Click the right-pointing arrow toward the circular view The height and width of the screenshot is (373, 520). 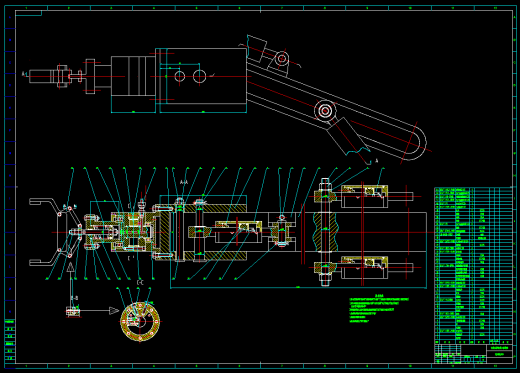114,311
